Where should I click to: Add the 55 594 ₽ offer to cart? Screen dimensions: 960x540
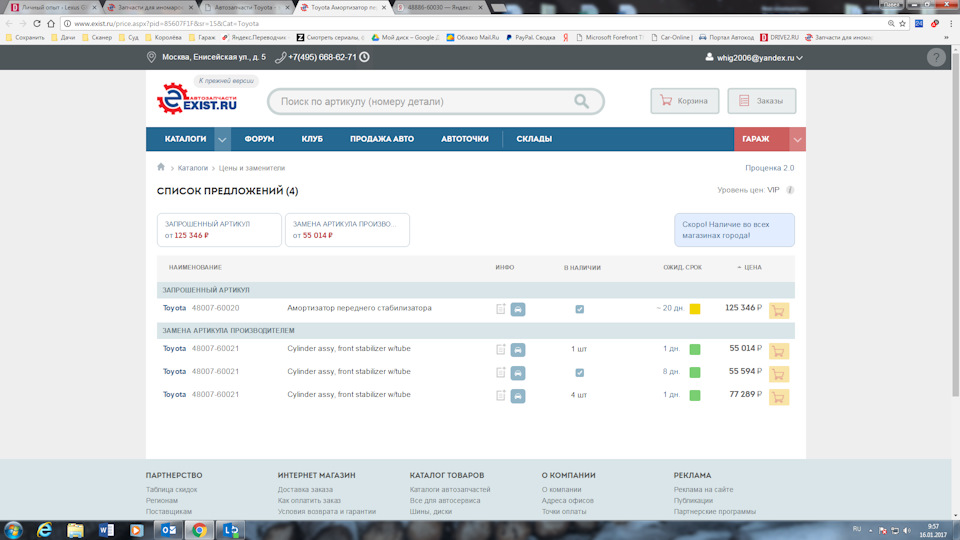tap(778, 374)
